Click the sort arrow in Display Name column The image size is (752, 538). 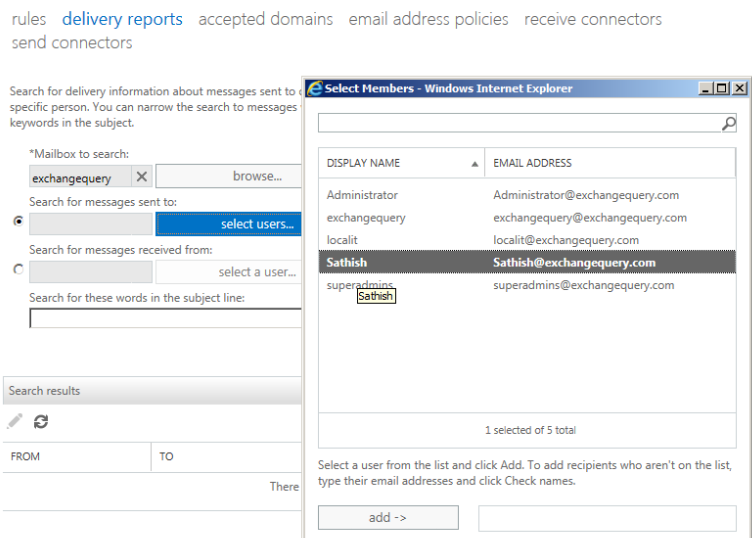pos(475,164)
